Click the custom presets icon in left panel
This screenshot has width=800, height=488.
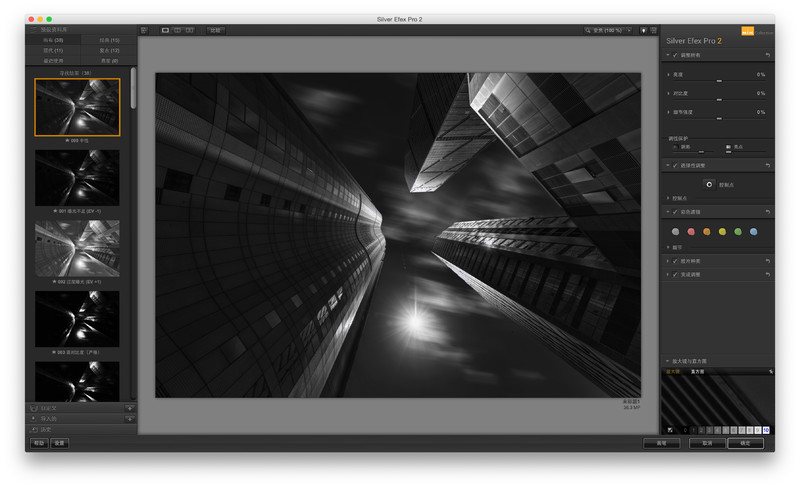34,408
